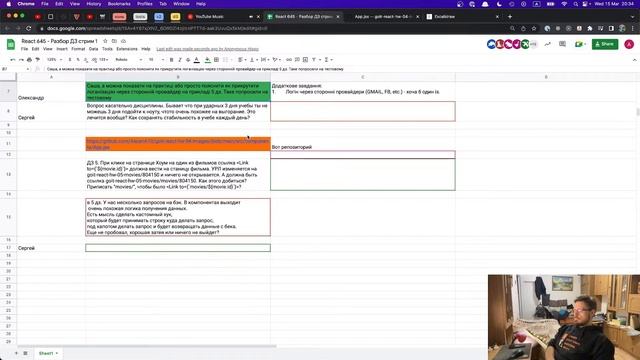Open the number format 123 dropdown
This screenshot has width=640, height=360.
[104, 60]
